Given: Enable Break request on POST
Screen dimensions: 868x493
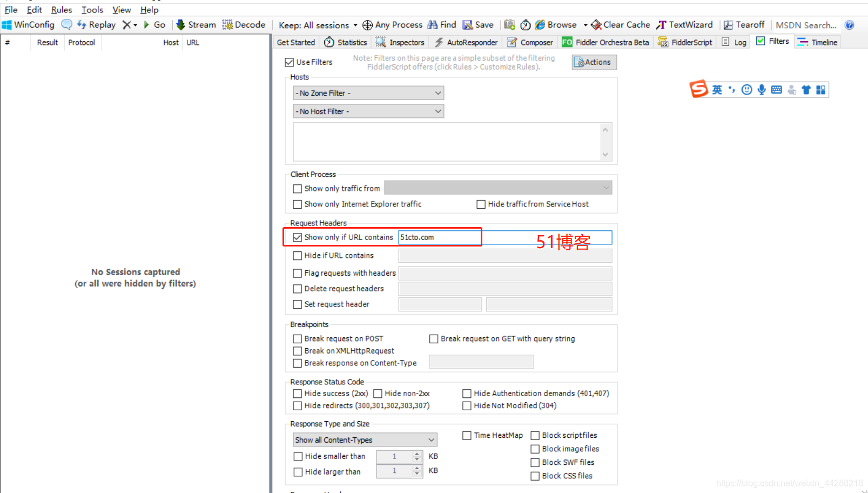Looking at the screenshot, I should (297, 339).
